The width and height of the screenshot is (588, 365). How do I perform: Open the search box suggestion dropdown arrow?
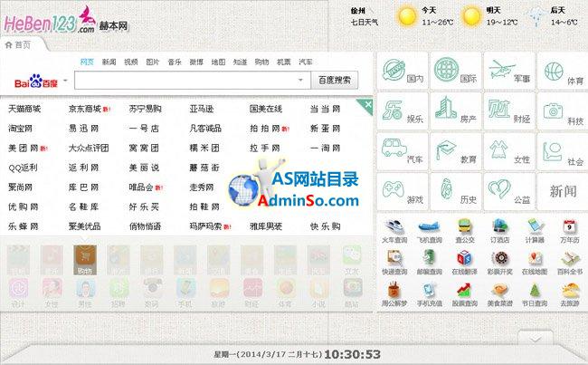tap(300, 80)
